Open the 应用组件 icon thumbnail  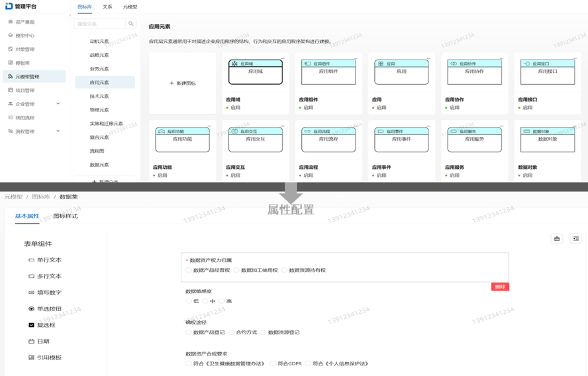pos(328,72)
